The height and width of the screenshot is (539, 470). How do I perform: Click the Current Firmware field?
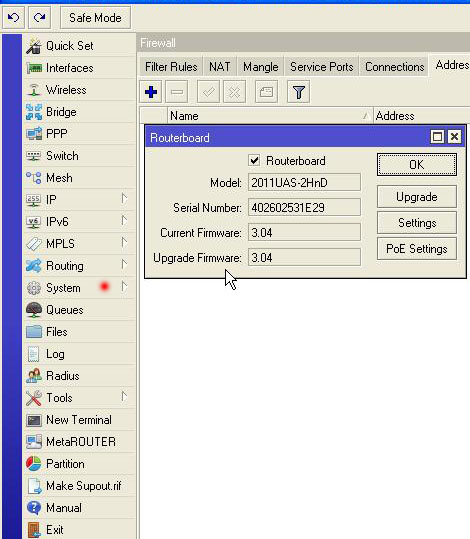[304, 232]
